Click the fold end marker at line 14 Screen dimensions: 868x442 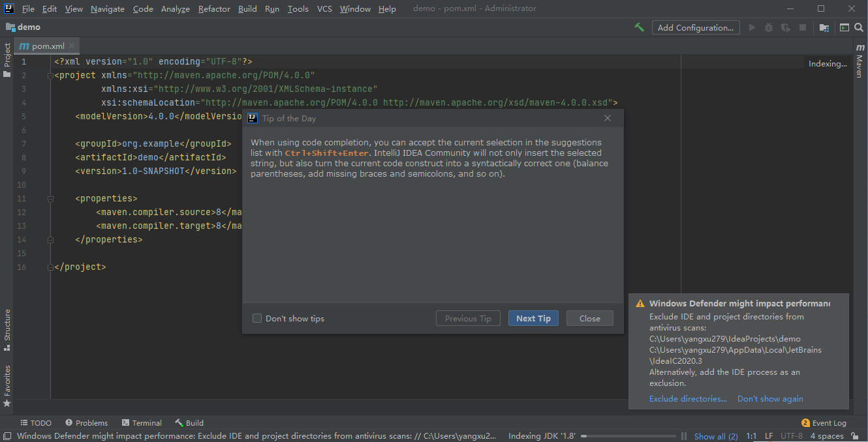coord(50,239)
